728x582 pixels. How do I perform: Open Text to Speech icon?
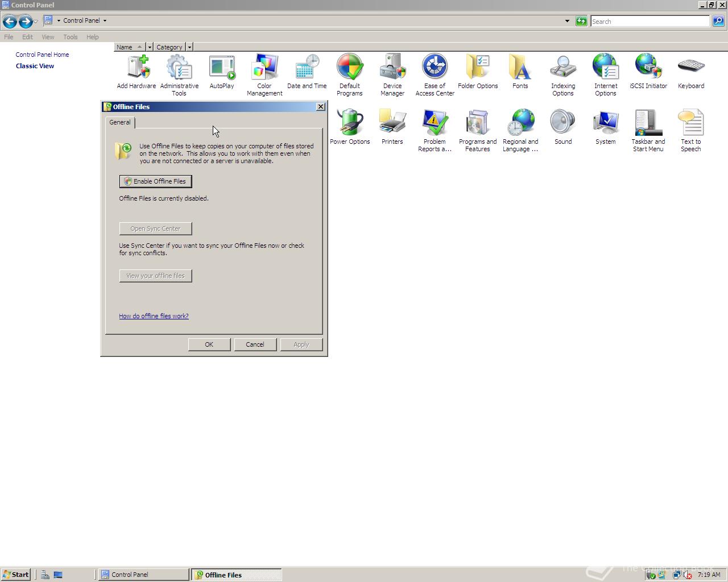(691, 131)
